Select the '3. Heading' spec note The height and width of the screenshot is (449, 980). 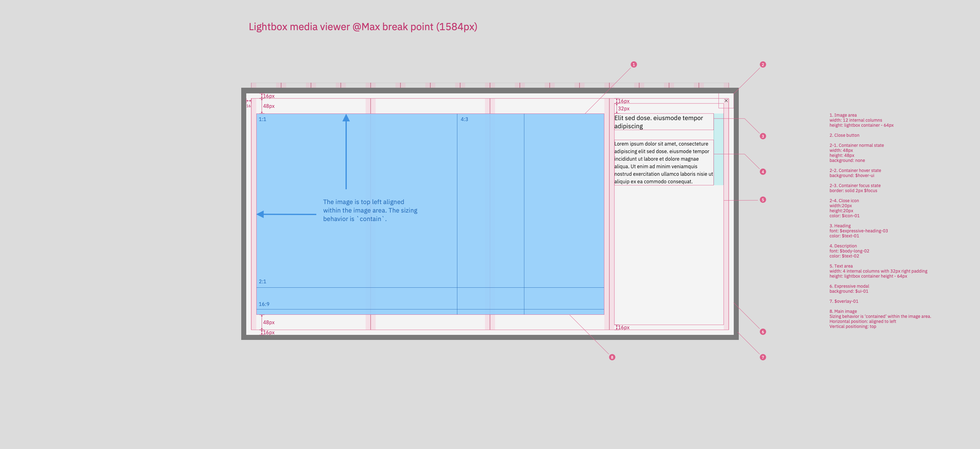840,226
